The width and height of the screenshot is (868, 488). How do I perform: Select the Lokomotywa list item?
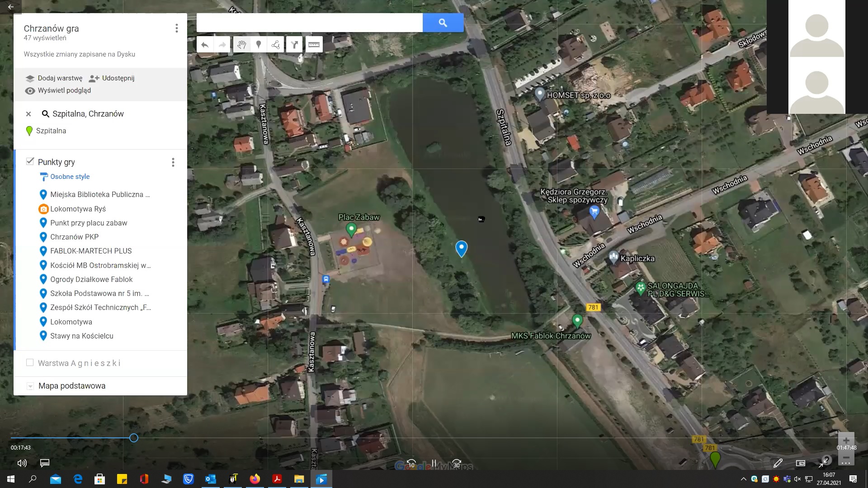click(66, 322)
